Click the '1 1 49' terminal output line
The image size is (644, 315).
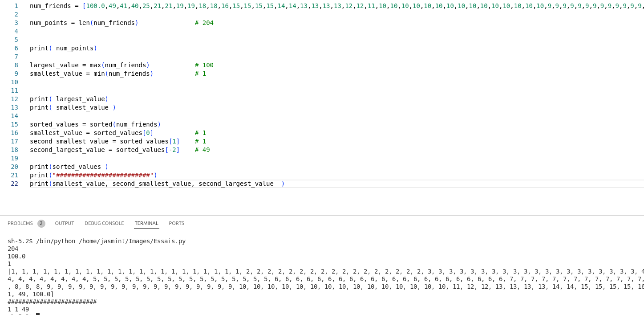coord(18,309)
